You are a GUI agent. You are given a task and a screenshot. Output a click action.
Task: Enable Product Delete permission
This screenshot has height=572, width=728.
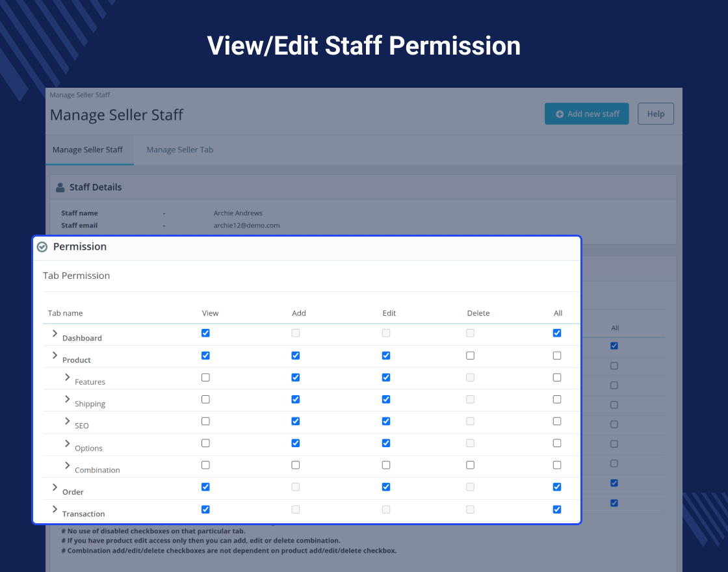(x=471, y=356)
